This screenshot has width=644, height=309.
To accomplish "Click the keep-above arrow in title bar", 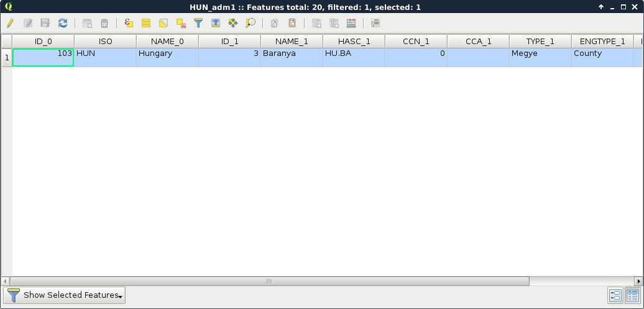I will point(601,7).
